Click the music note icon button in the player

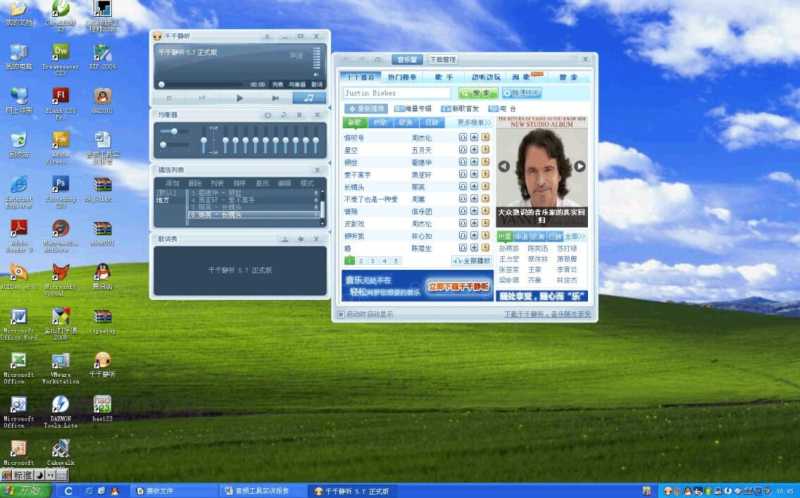coord(310,98)
